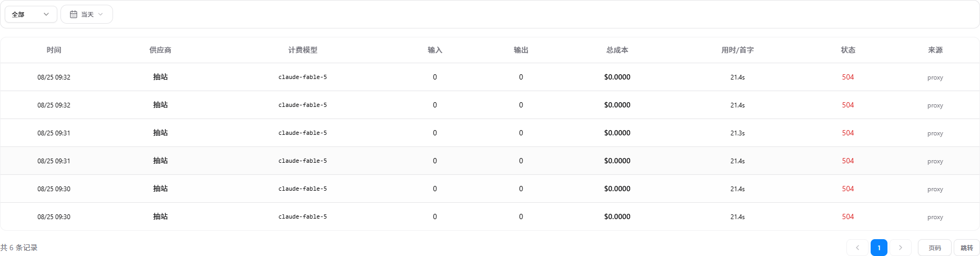This screenshot has height=256, width=980.
Task: Go to previous page arrow
Action: coord(857,248)
